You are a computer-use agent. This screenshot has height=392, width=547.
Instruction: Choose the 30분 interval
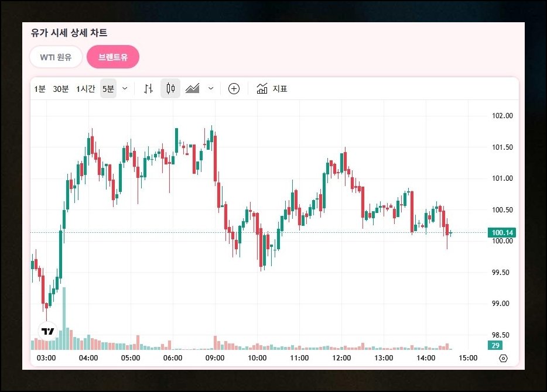click(x=61, y=89)
